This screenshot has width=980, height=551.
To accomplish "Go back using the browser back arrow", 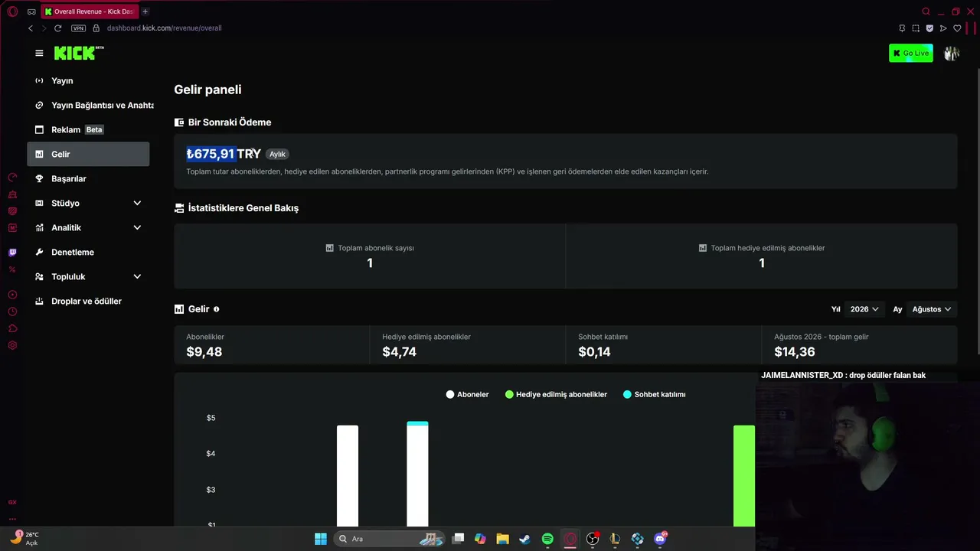I will (31, 28).
